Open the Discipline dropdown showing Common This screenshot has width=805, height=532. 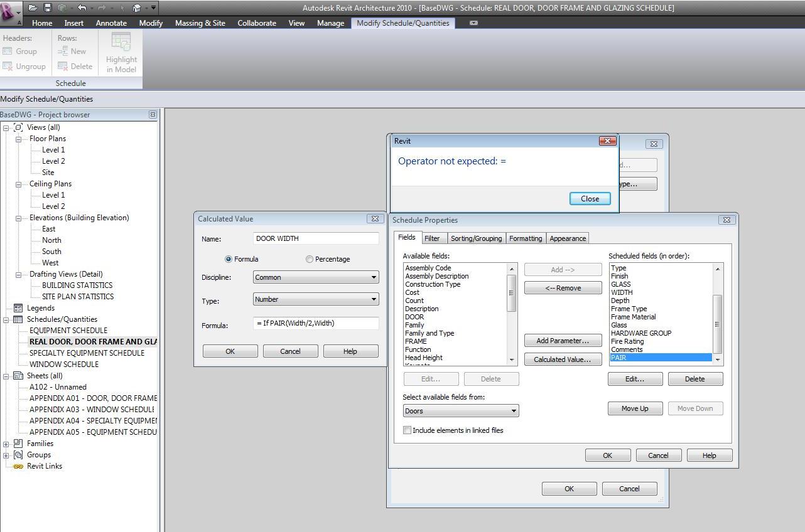coord(316,277)
